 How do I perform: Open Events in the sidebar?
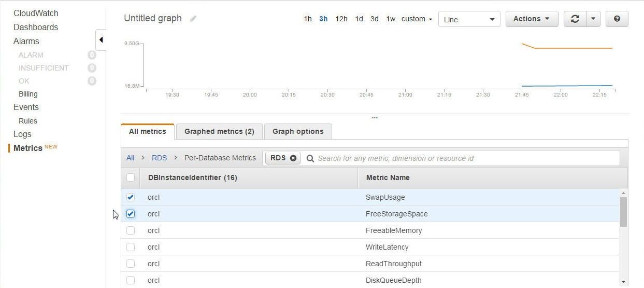pos(26,107)
